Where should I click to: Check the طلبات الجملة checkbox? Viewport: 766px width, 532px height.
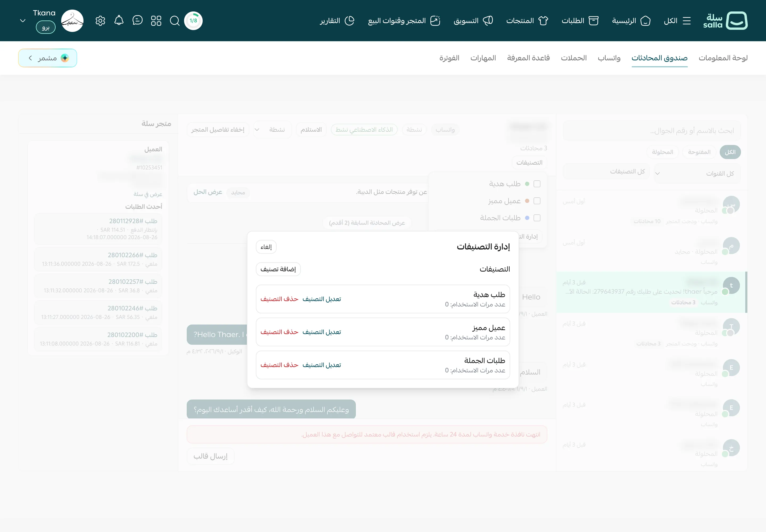pyautogui.click(x=537, y=218)
